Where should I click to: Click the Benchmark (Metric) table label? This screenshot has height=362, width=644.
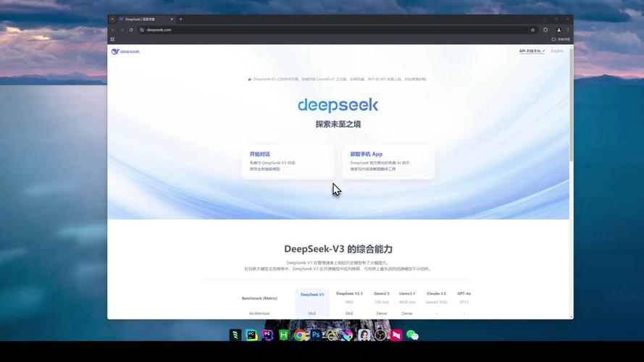(x=259, y=298)
